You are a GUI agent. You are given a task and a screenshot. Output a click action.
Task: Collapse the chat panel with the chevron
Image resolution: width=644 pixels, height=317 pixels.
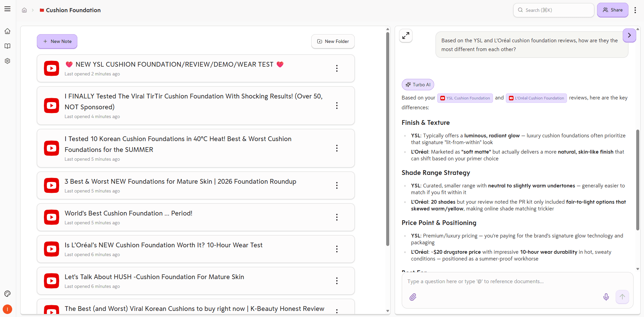(629, 35)
